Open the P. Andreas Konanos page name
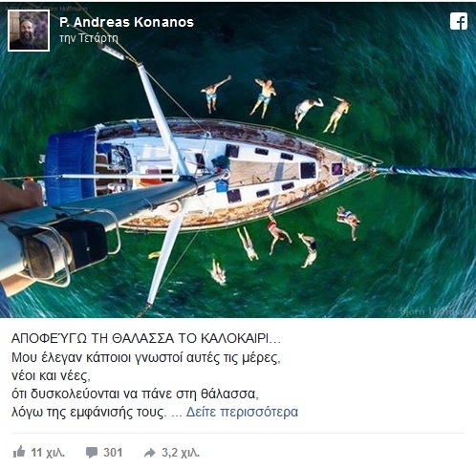Viewport: 476px width, 468px height. [126, 22]
